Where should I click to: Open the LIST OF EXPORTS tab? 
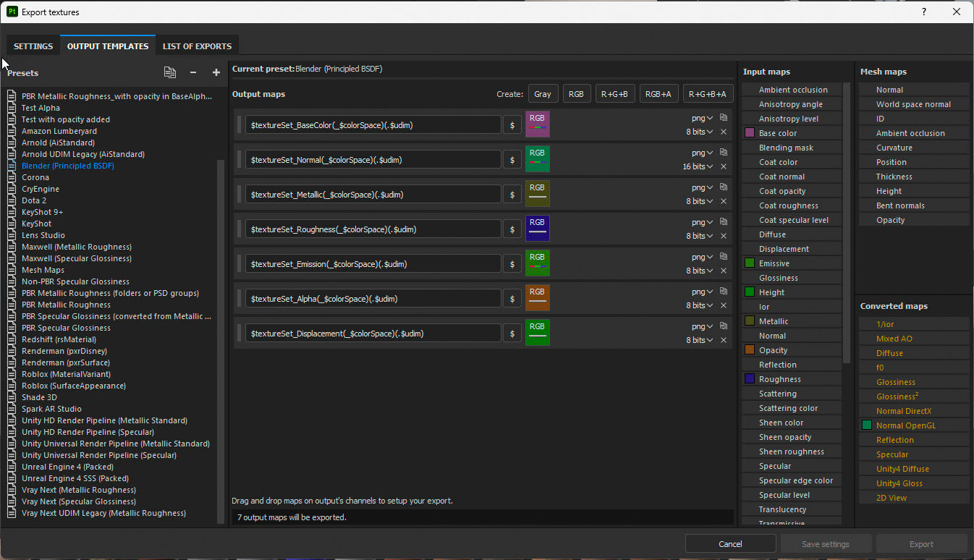click(x=197, y=45)
